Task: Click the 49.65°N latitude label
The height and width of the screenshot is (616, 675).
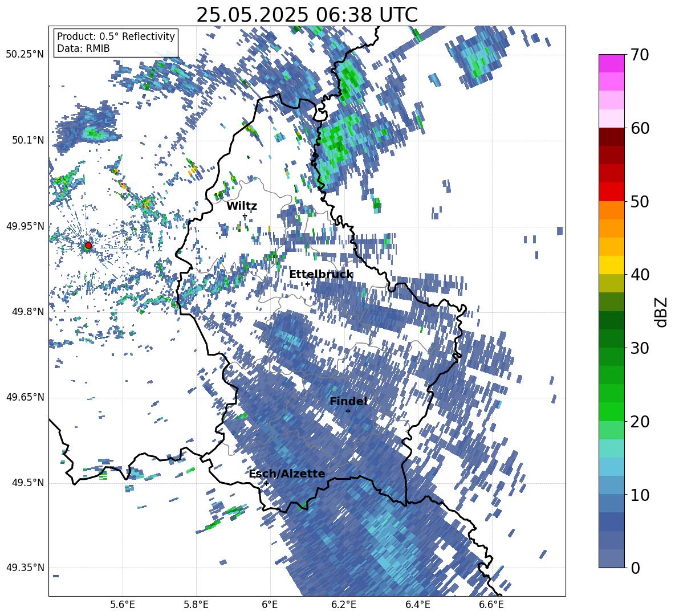Action: [25, 397]
